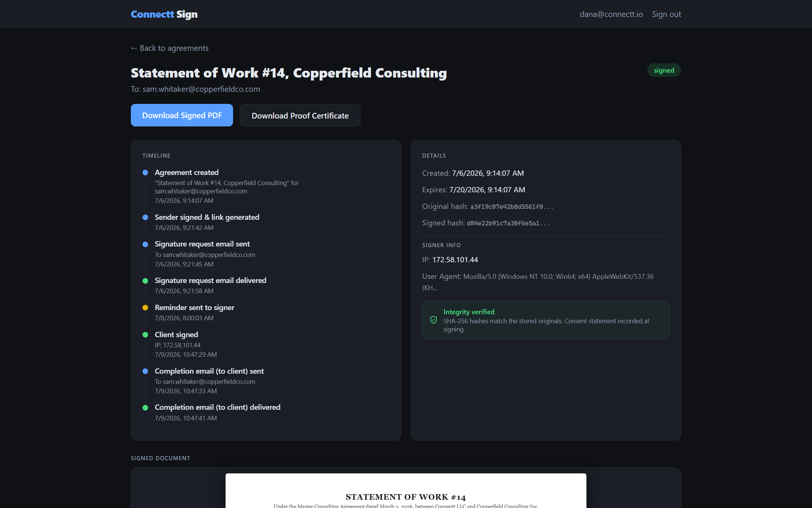Click the TIMELINE section label

tap(156, 156)
